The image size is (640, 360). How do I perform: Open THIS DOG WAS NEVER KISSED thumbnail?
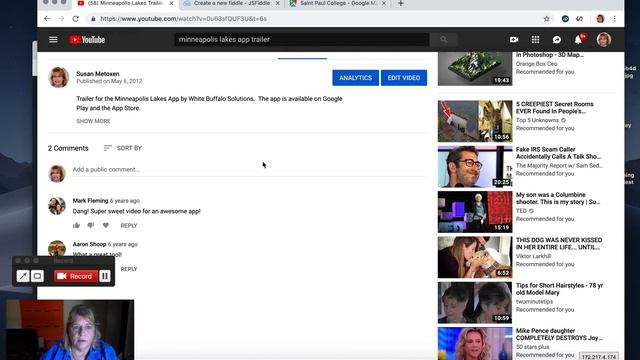475,257
